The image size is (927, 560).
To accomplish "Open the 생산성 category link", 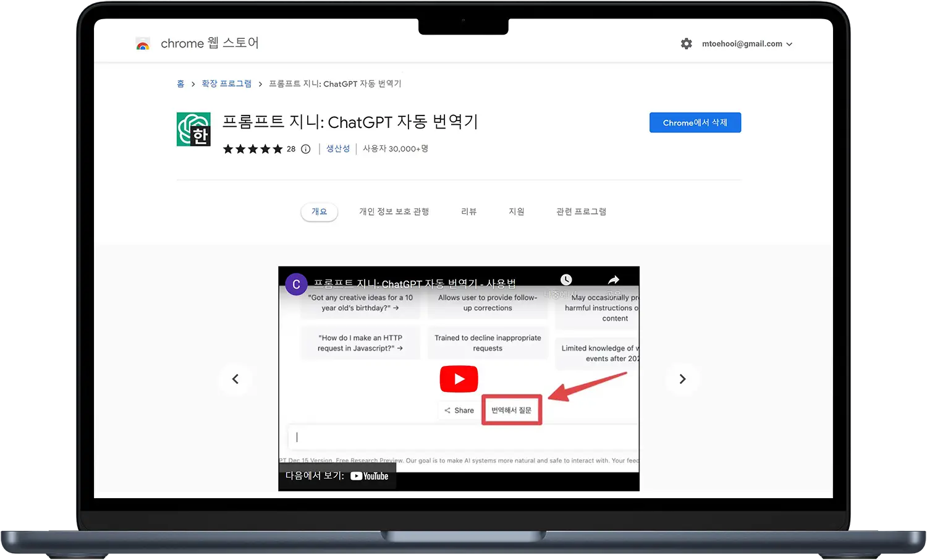I will 338,149.
